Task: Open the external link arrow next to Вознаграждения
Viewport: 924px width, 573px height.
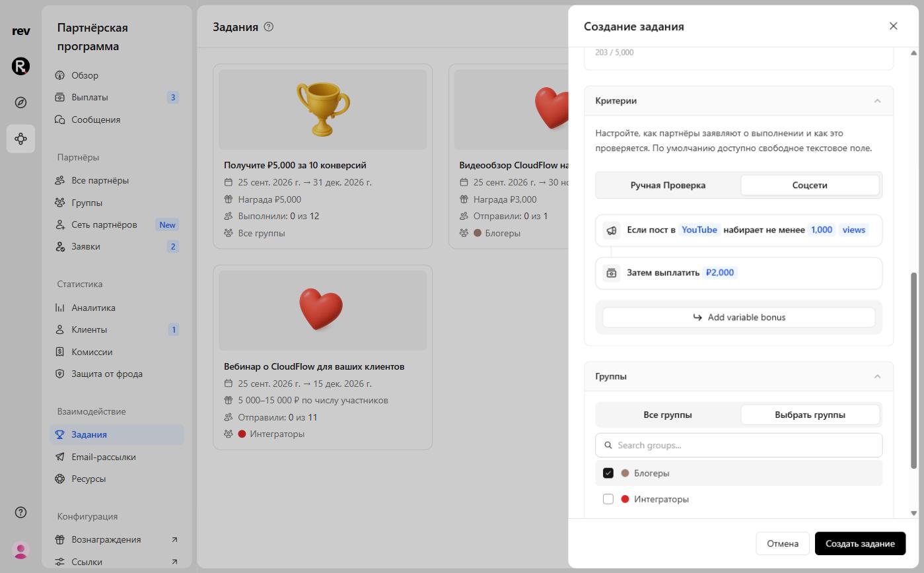Action: pyautogui.click(x=174, y=539)
